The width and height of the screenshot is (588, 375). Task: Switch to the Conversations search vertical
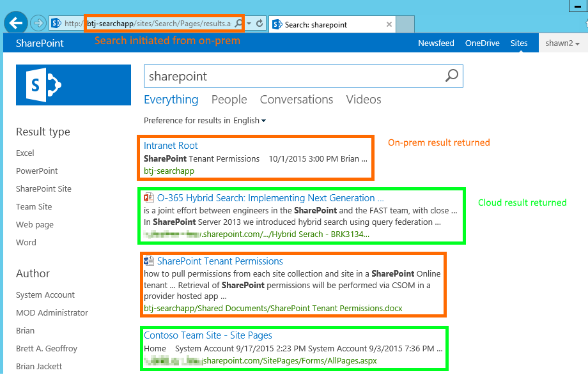tap(297, 100)
